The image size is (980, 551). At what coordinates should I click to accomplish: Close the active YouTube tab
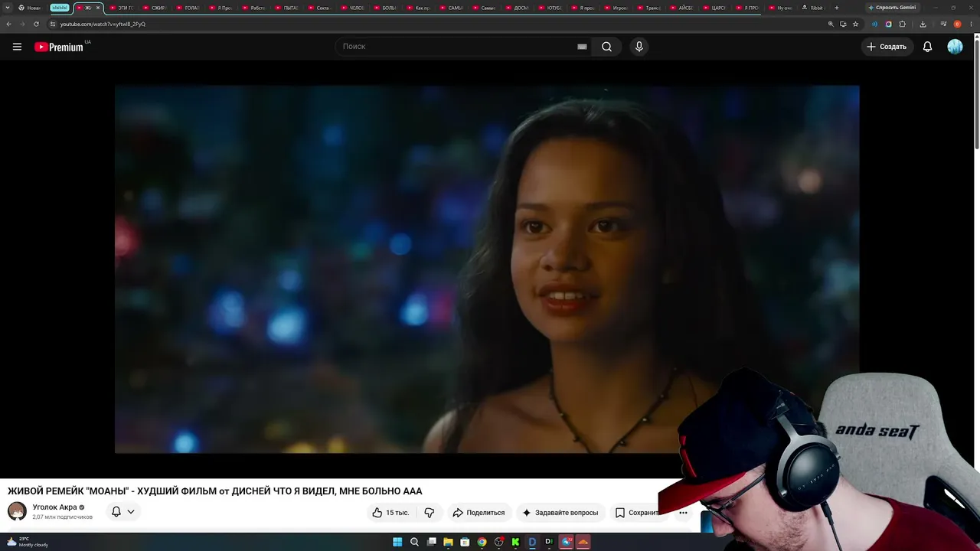click(97, 8)
